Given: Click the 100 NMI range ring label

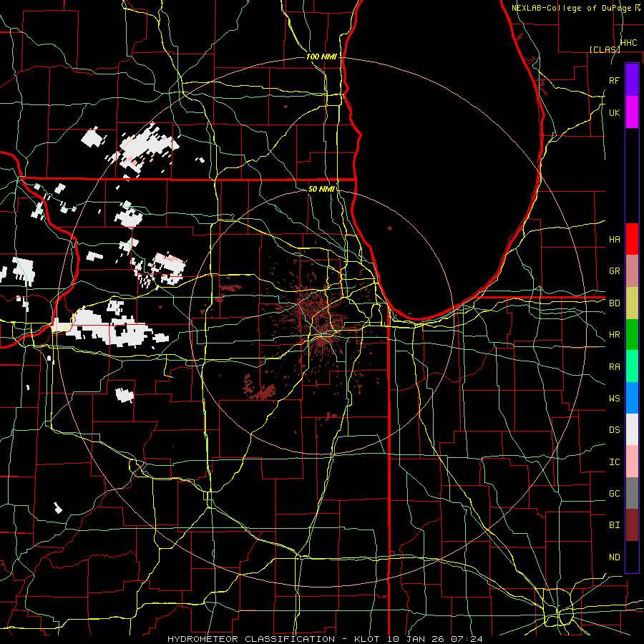Looking at the screenshot, I should [321, 57].
